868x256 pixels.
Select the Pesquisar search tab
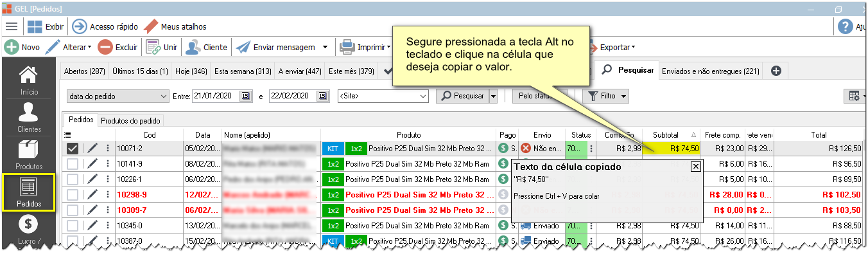pos(627,70)
